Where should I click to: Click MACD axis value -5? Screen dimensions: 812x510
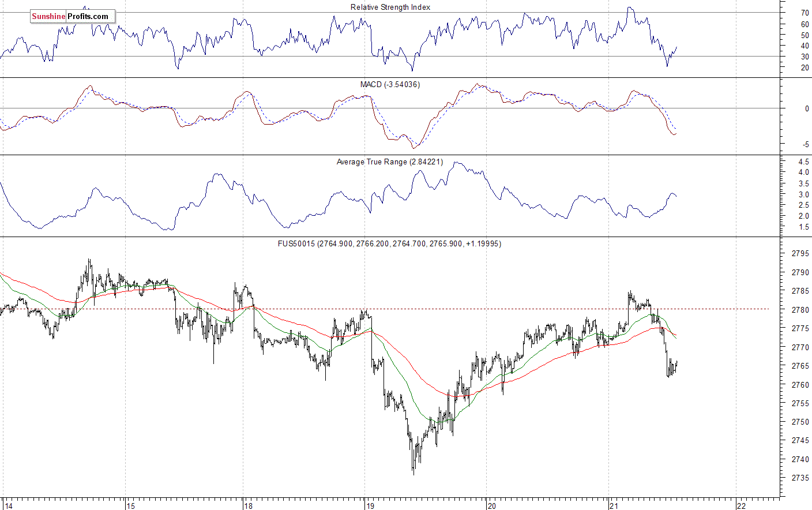click(806, 145)
